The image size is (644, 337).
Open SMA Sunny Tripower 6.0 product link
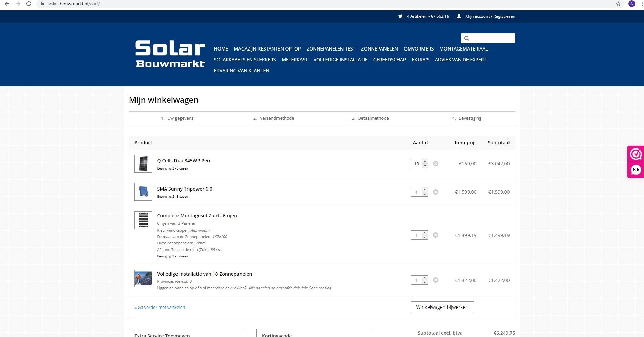coord(185,189)
